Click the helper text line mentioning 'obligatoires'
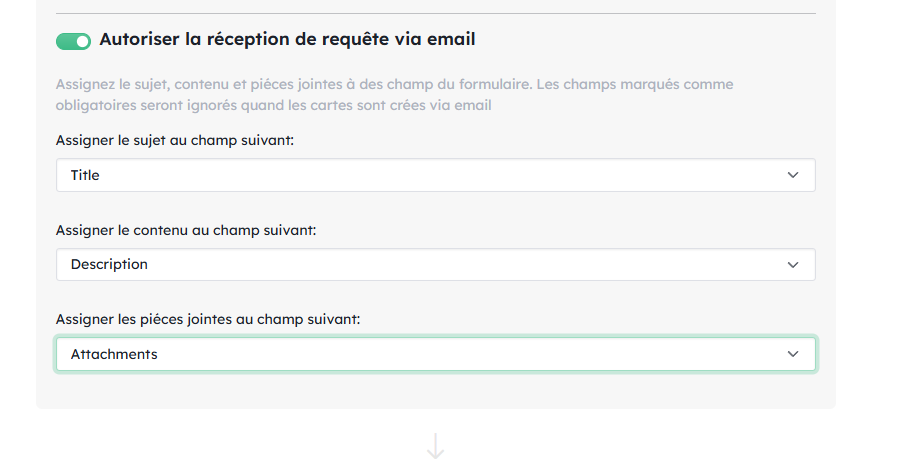Image resolution: width=920 pixels, height=471 pixels. click(x=273, y=105)
